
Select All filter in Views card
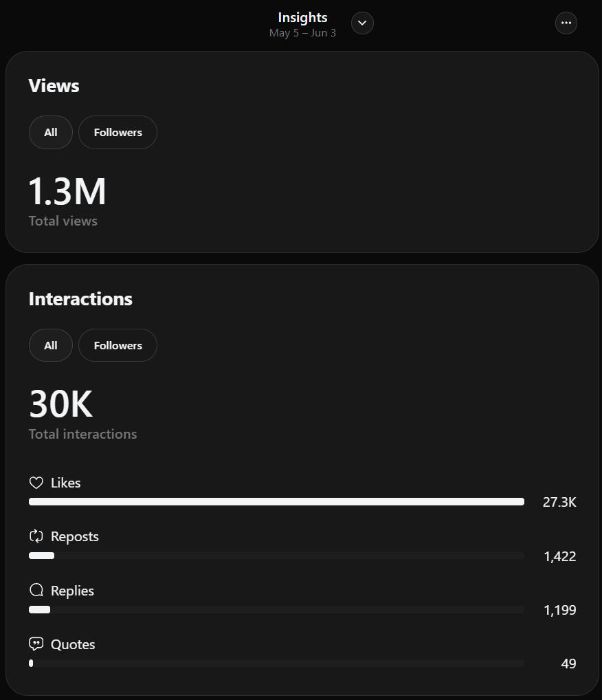(50, 132)
